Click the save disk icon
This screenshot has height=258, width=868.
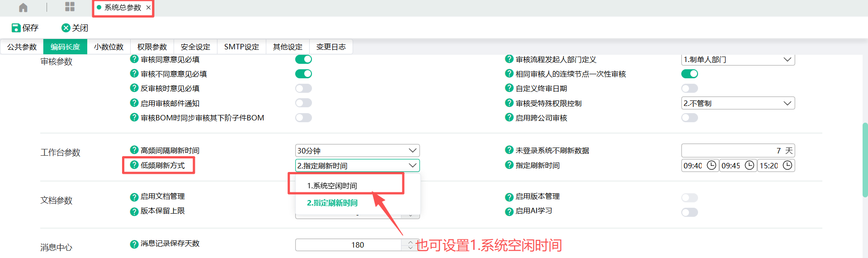[x=16, y=28]
